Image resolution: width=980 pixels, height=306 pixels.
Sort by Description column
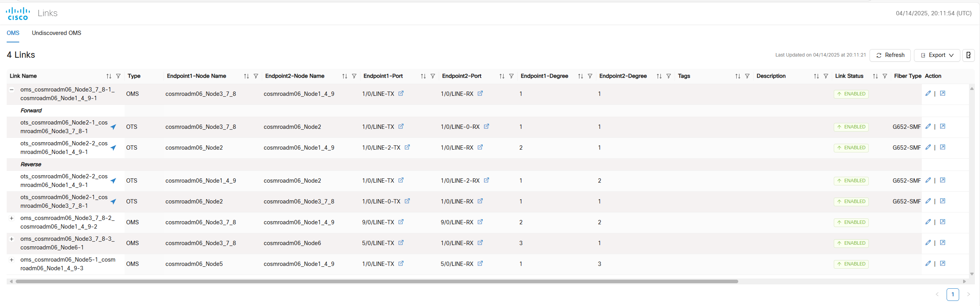(816, 76)
